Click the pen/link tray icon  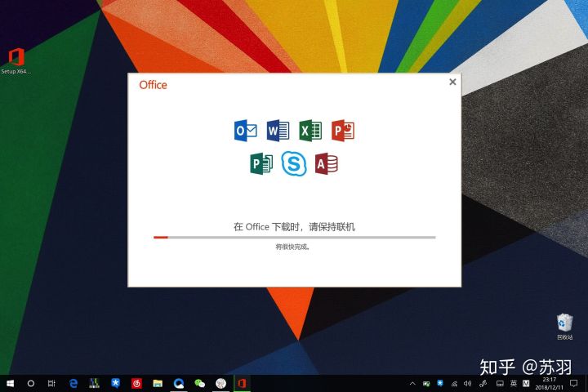[483, 383]
